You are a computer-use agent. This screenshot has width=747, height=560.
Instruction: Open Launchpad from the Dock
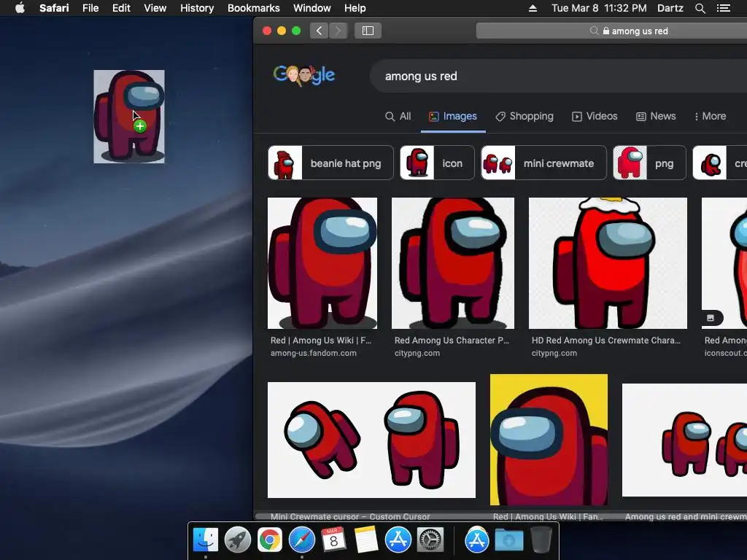[237, 540]
